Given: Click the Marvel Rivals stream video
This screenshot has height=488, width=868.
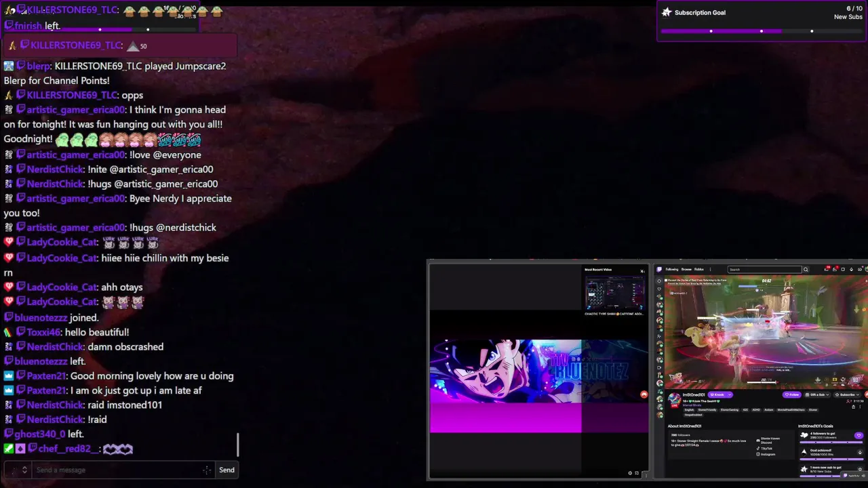Looking at the screenshot, I should pyautogui.click(x=765, y=332).
